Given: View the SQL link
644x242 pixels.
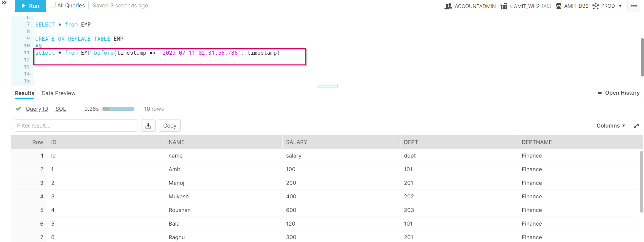Looking at the screenshot, I should coord(61,109).
